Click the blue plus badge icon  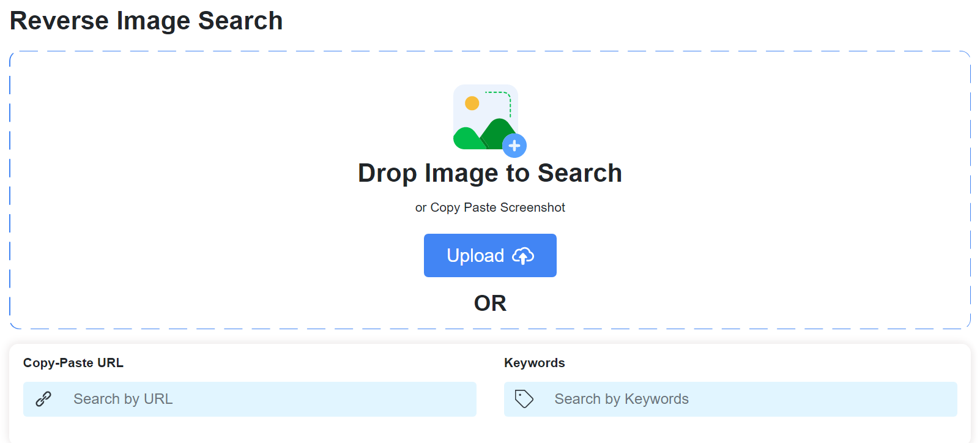coord(514,146)
